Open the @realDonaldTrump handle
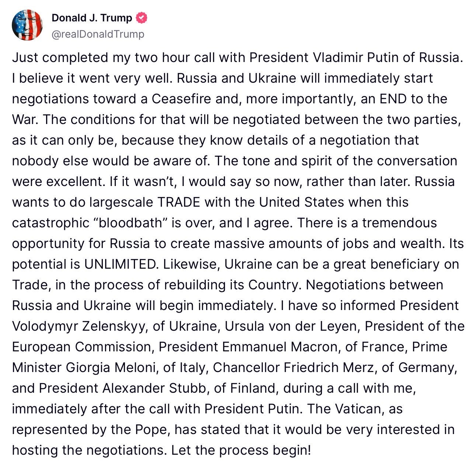Image resolution: width=476 pixels, height=468 pixels. point(98,34)
